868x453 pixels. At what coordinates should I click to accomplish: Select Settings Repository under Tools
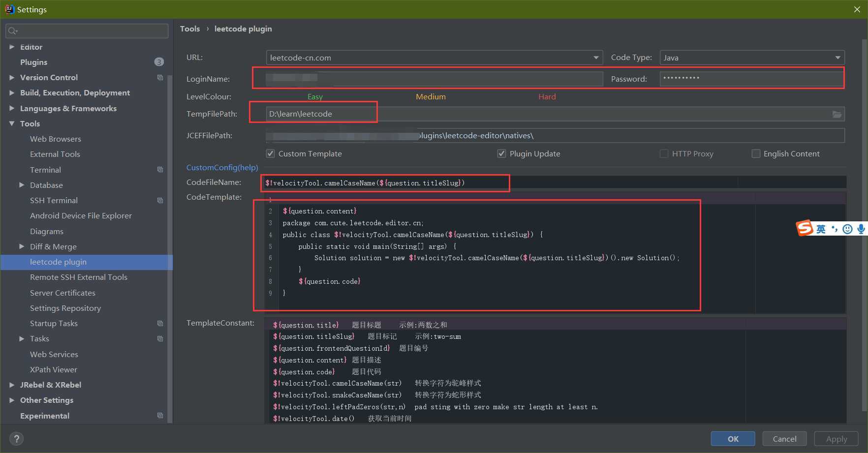tap(65, 308)
